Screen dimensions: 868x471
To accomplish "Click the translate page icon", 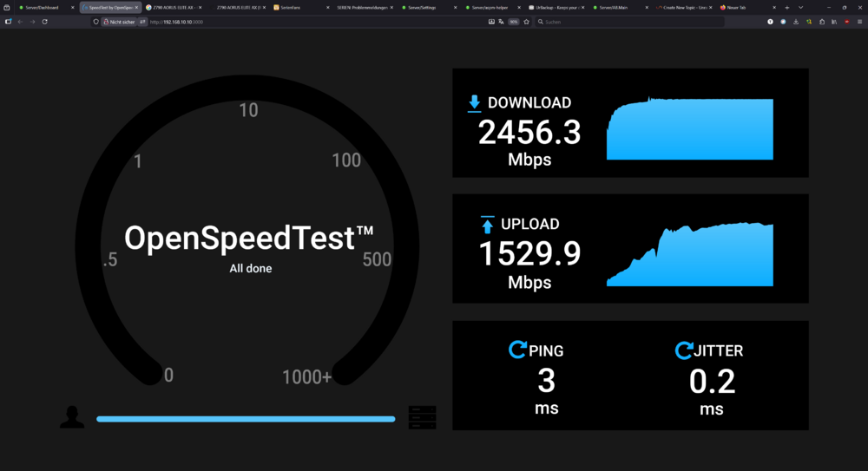I will [x=501, y=22].
